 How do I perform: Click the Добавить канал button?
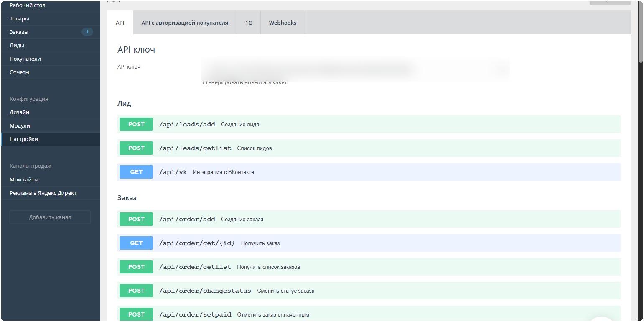click(50, 217)
